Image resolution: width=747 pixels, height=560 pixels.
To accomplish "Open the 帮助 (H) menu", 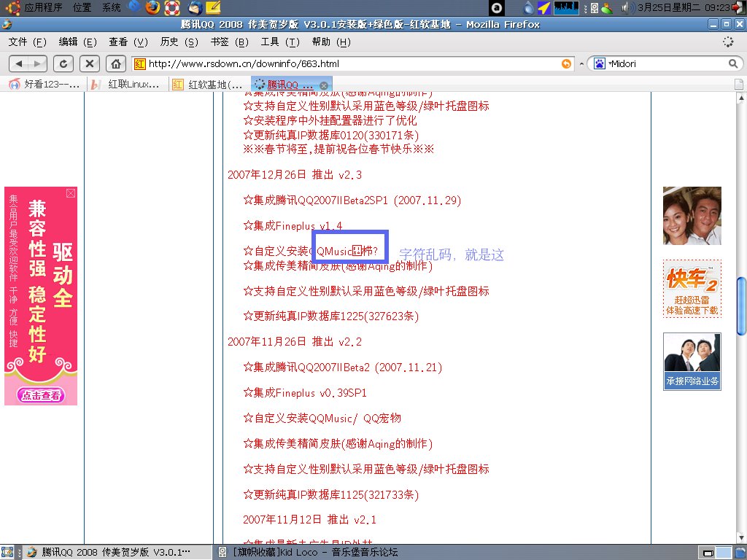I will click(x=331, y=42).
